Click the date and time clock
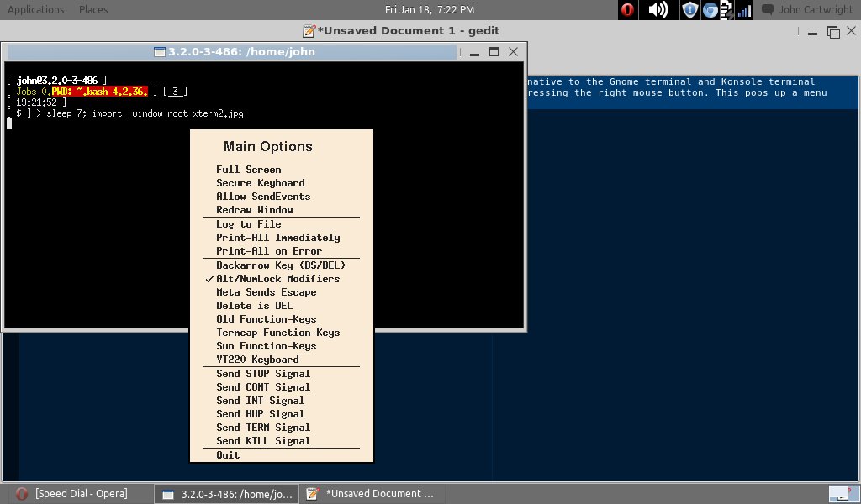The height and width of the screenshot is (504, 861). (x=430, y=10)
